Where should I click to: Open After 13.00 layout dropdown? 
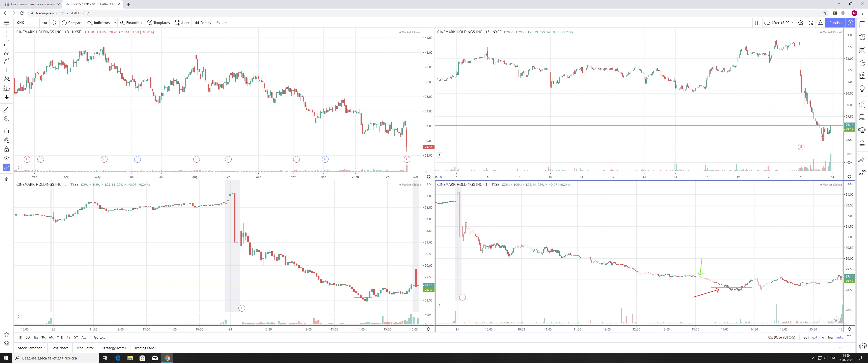click(x=793, y=22)
